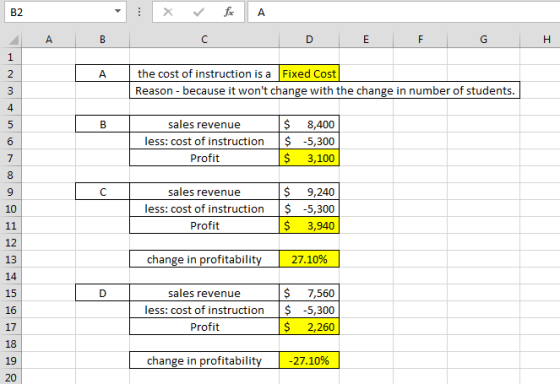Select the $ 9,240 cell
The image size is (560, 384).
tap(309, 192)
